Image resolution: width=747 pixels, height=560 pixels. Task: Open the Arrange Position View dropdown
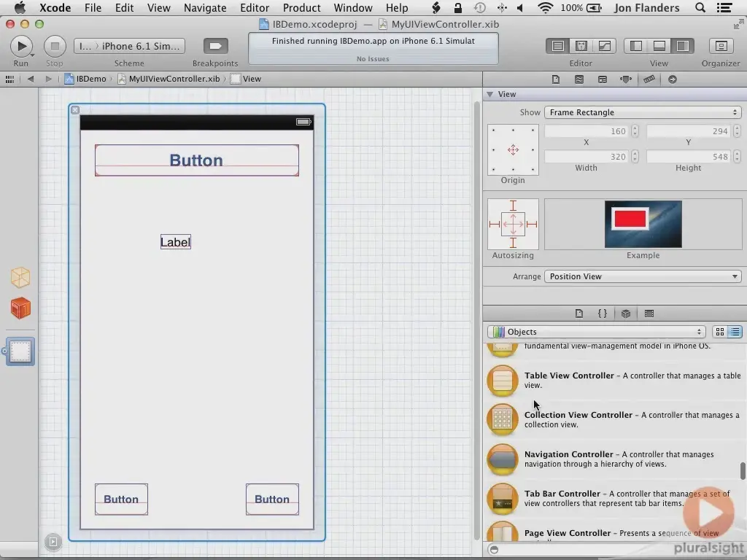(x=642, y=276)
